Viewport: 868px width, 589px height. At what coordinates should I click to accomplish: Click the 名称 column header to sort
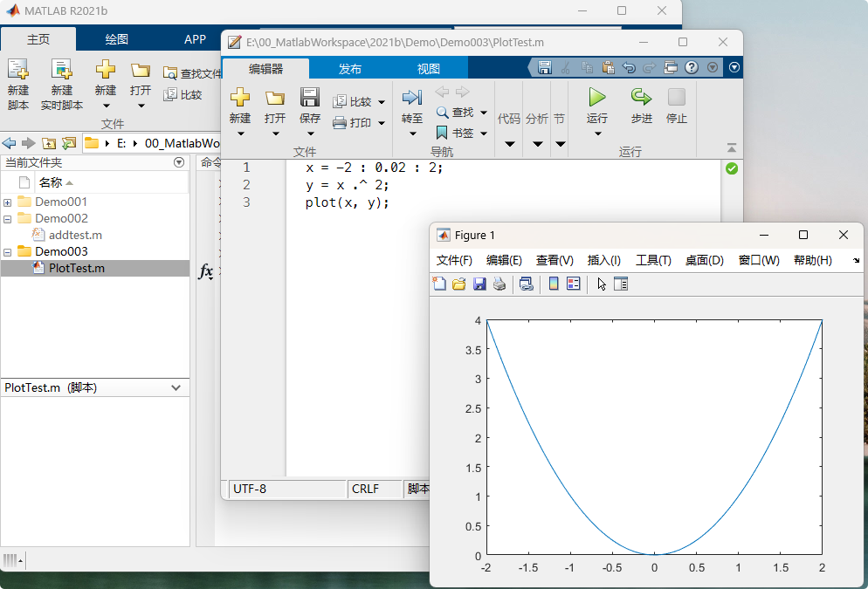coord(51,182)
